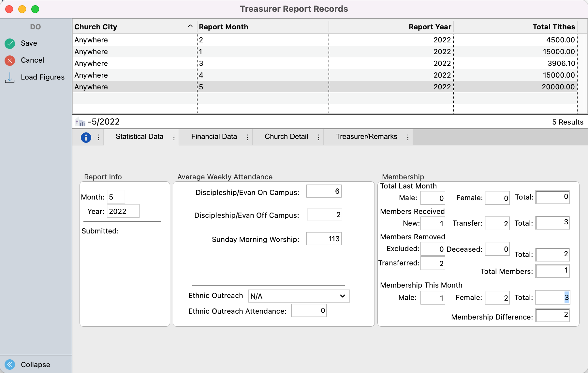Click the church chart icon beside -5/2022

click(x=80, y=122)
